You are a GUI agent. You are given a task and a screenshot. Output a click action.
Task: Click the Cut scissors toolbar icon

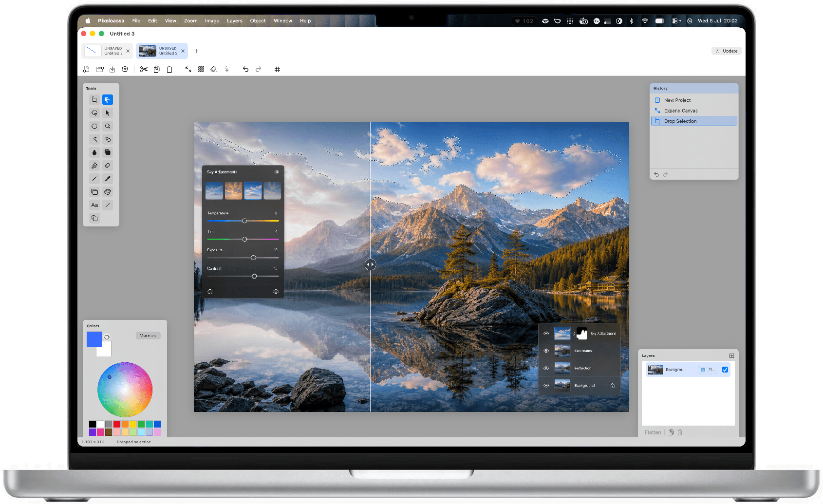[144, 69]
